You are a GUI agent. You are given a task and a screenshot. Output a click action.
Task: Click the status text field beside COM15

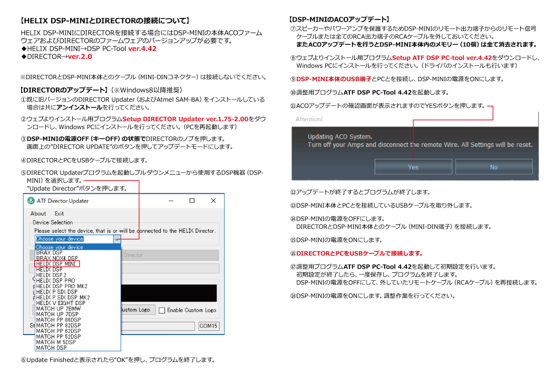pyautogui.click(x=158, y=326)
